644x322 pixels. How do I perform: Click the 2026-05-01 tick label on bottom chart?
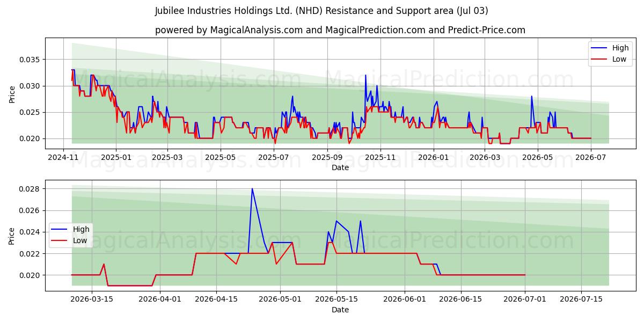point(280,299)
